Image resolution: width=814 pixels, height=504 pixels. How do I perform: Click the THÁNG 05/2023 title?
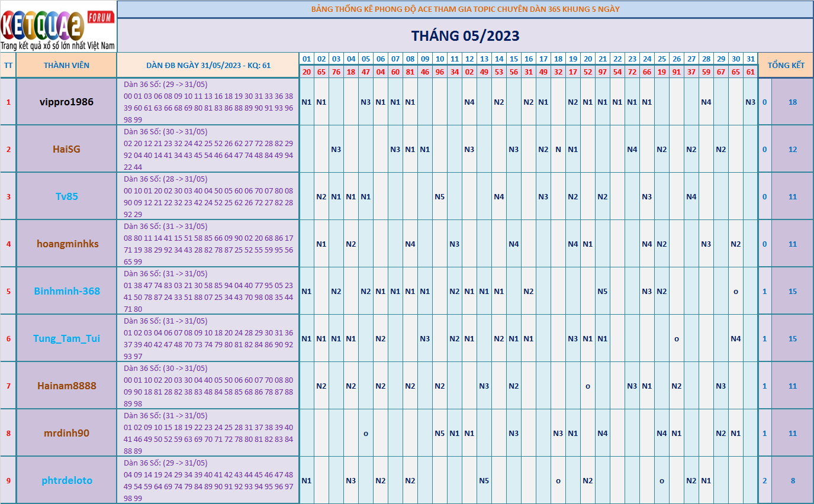pos(465,35)
